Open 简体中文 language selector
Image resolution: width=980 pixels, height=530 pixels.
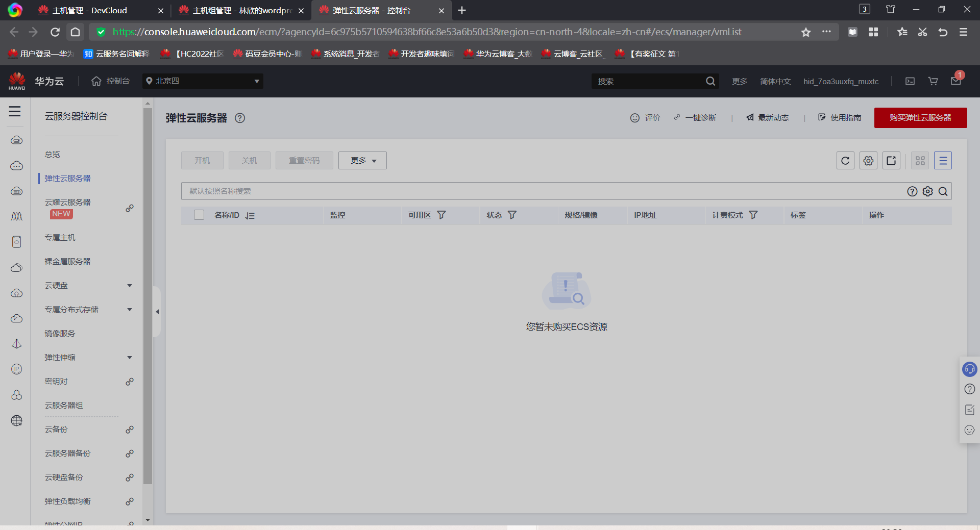[775, 81]
